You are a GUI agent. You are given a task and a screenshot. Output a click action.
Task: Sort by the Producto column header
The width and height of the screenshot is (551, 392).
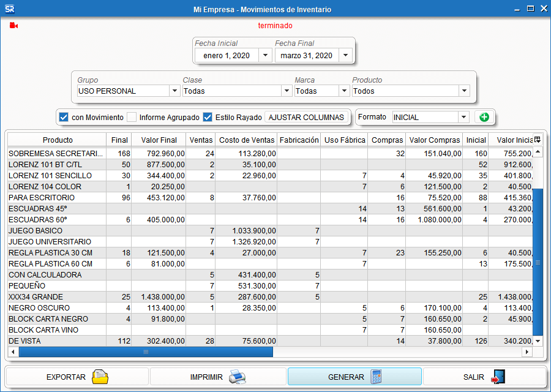58,140
